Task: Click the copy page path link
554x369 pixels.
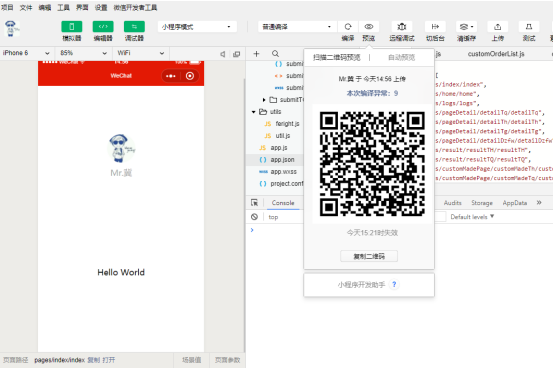Action: [x=94, y=360]
